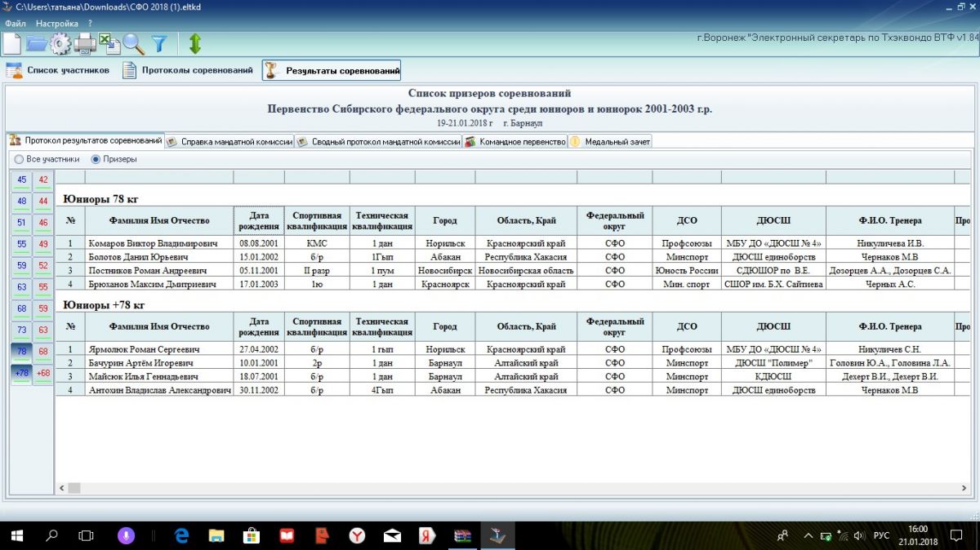Click the green up-down arrow icon
The width and height of the screenshot is (980, 550).
194,44
